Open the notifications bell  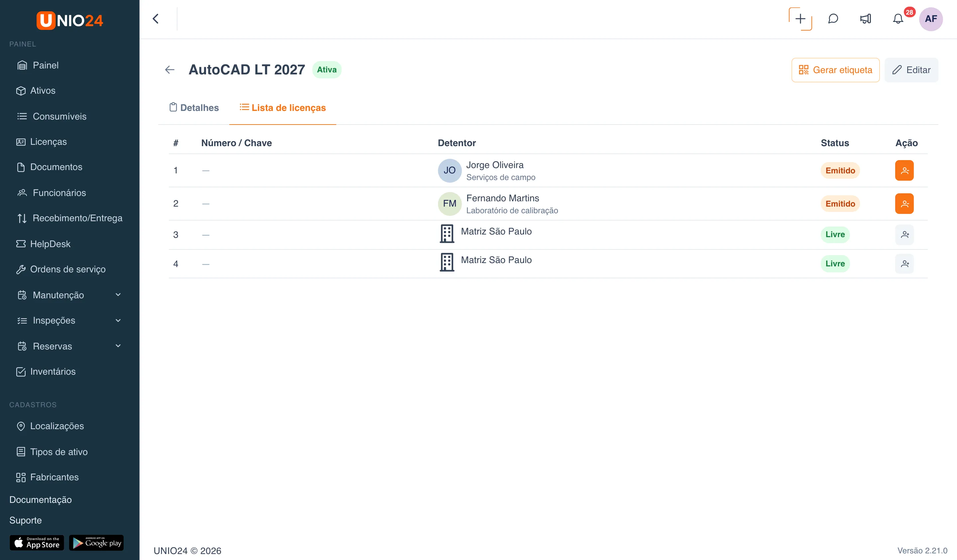coord(898,19)
